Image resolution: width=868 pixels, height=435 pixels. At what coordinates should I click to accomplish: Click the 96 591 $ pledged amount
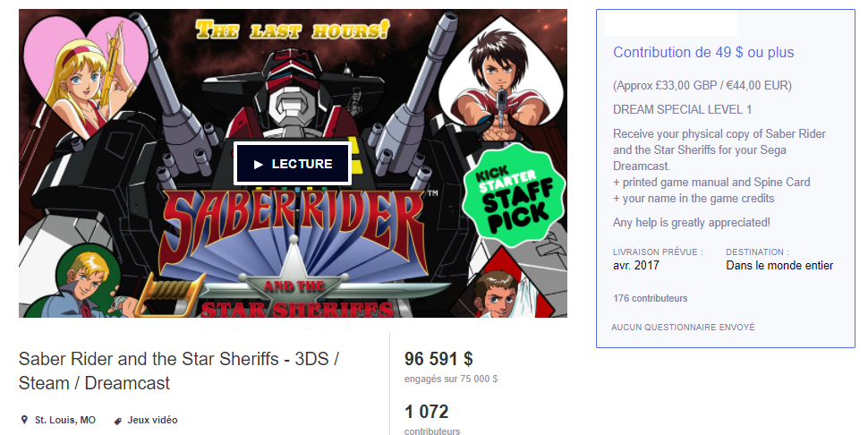(x=438, y=359)
